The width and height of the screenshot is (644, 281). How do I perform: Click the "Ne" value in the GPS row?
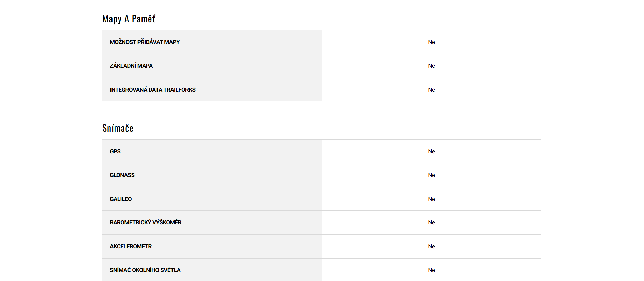[431, 151]
